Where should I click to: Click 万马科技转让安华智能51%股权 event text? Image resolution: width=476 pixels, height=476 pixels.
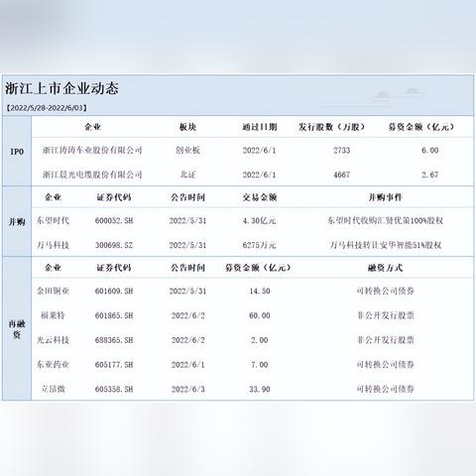[x=385, y=245]
